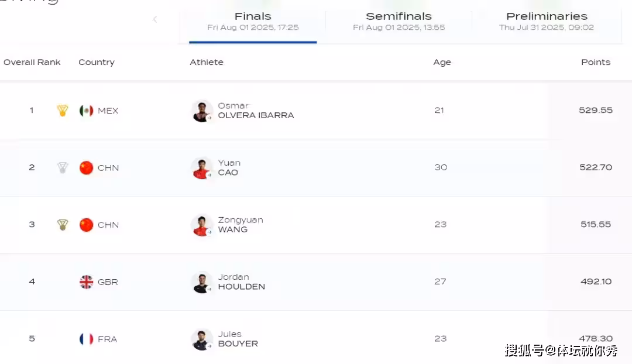Click the Mexico flag icon
Screen dimensions: 632x364
(x=87, y=111)
